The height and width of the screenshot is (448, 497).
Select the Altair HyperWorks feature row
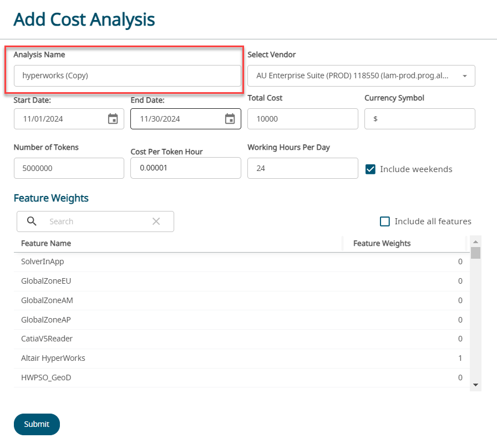[53, 358]
